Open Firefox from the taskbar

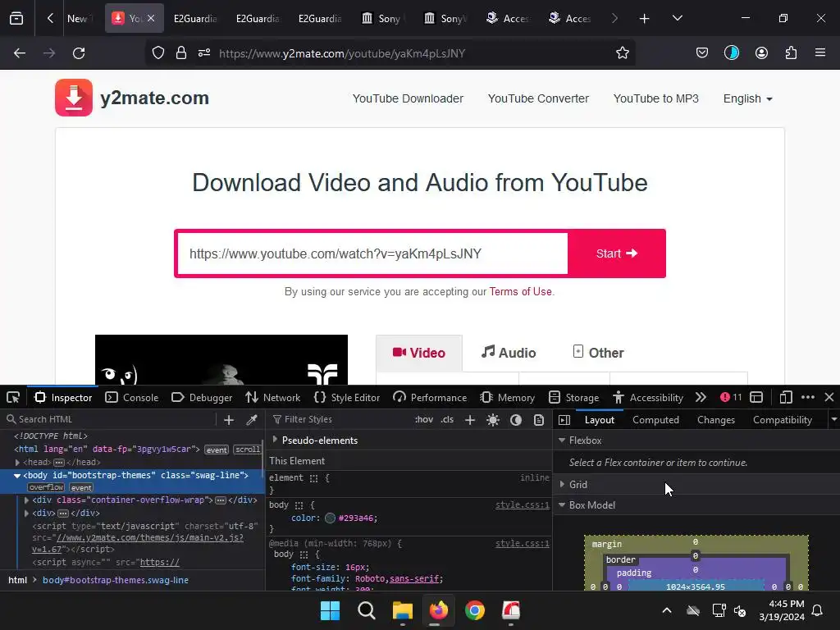click(439, 610)
